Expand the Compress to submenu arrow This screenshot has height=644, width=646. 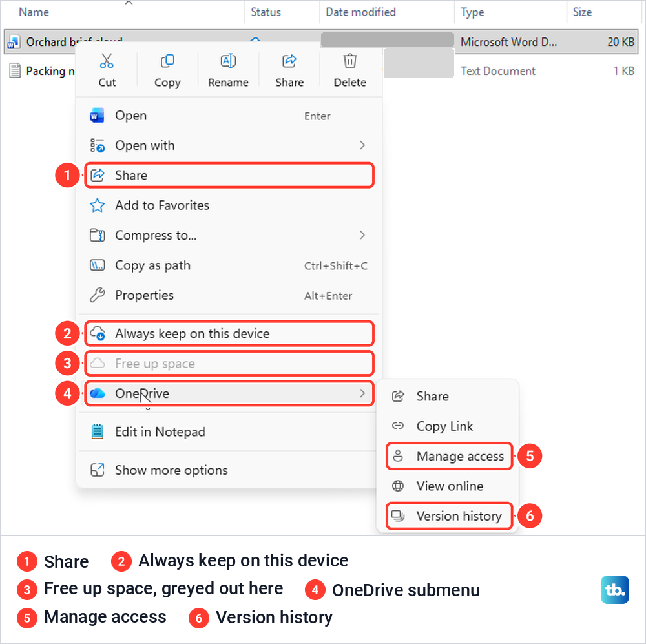[362, 235]
